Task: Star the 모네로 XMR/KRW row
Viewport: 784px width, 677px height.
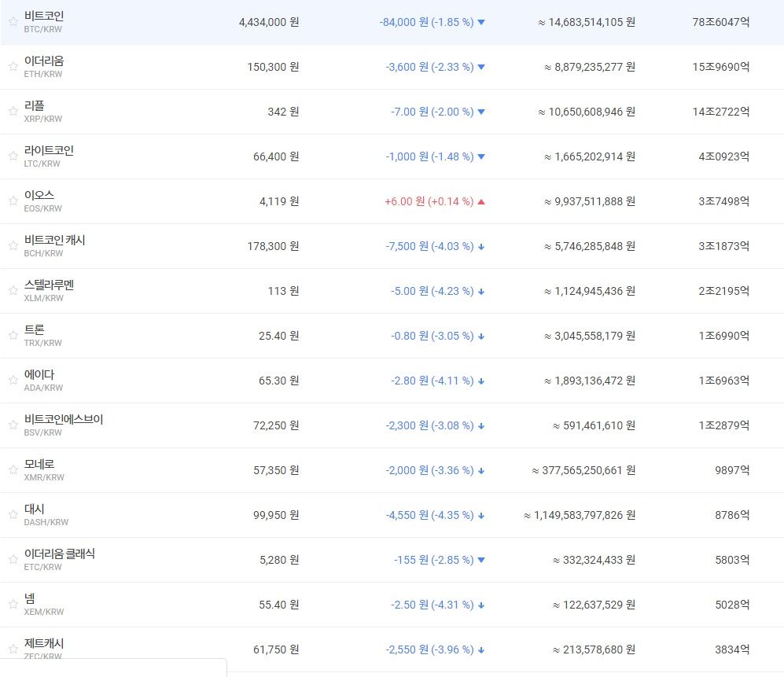Action: (x=13, y=470)
